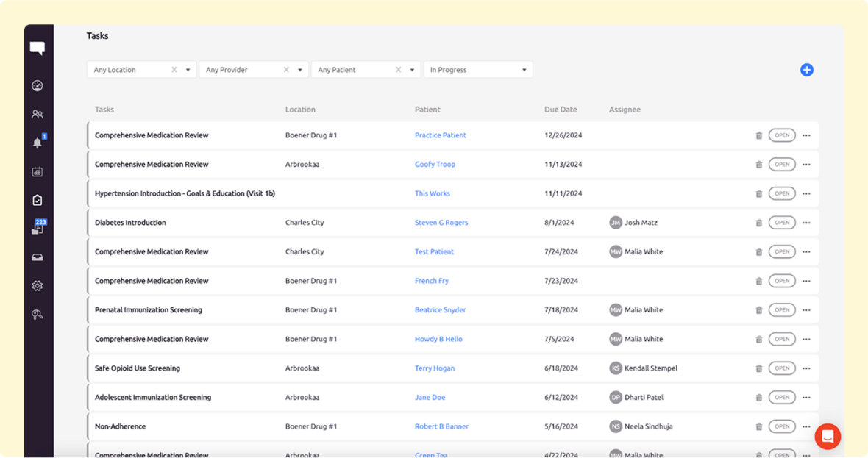
Task: Toggle OPEN status for Practice Patient task
Action: 782,135
